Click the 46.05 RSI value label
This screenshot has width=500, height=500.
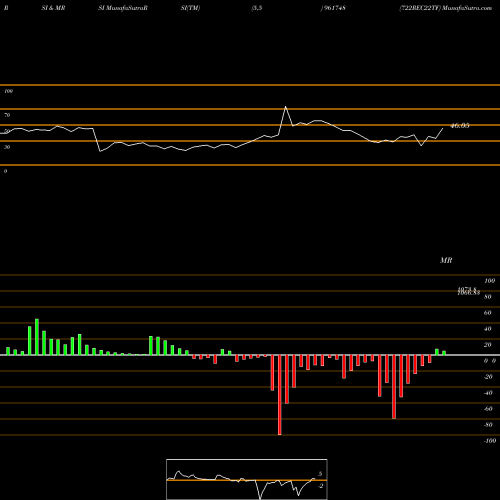coord(460,126)
